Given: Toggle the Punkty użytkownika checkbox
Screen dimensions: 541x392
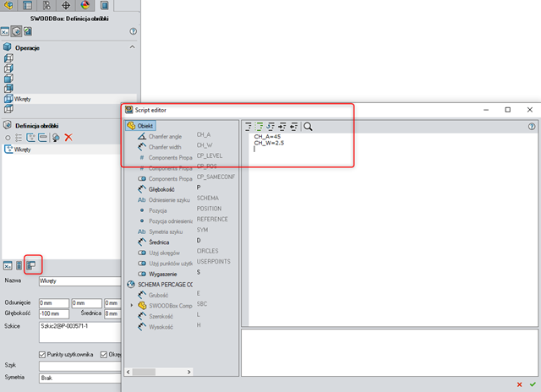Looking at the screenshot, I should pos(43,354).
